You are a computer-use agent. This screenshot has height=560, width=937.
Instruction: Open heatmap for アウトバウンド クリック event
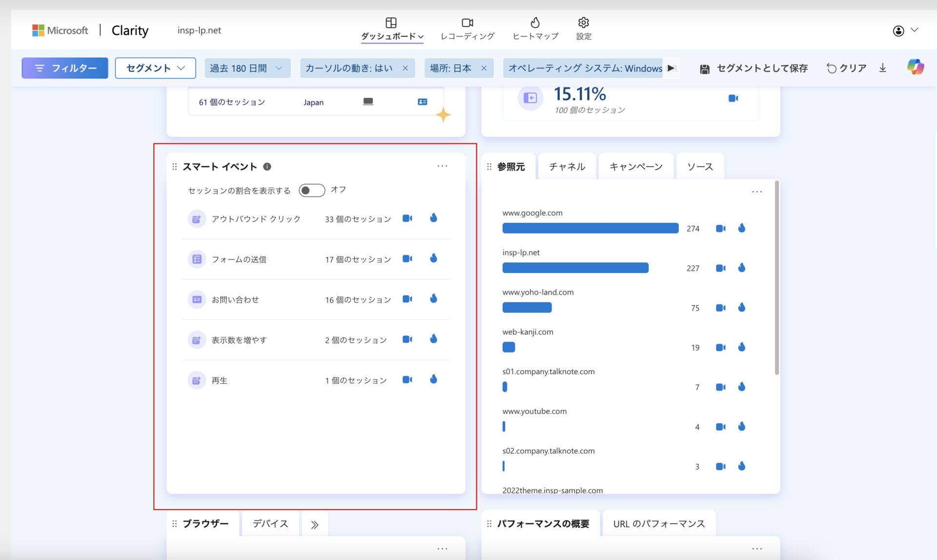[433, 218]
